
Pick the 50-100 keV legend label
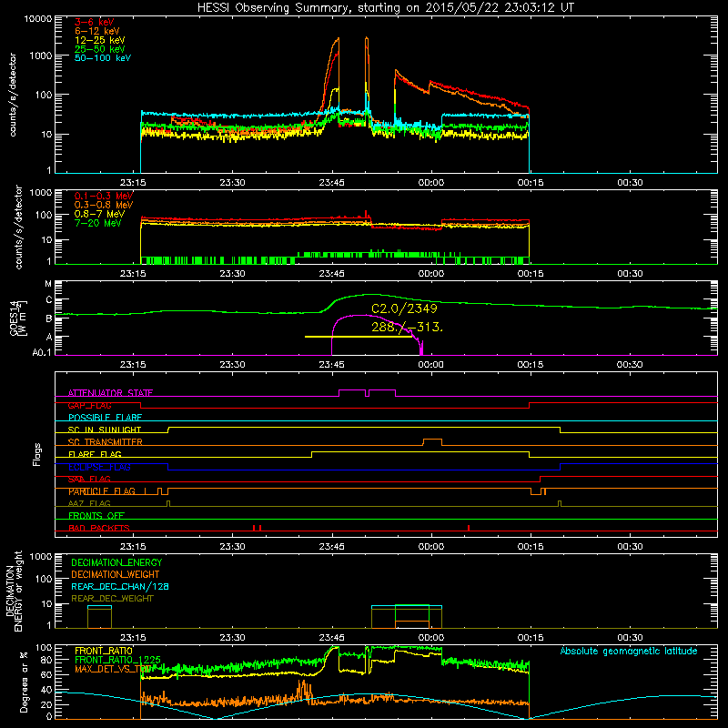coord(103,58)
